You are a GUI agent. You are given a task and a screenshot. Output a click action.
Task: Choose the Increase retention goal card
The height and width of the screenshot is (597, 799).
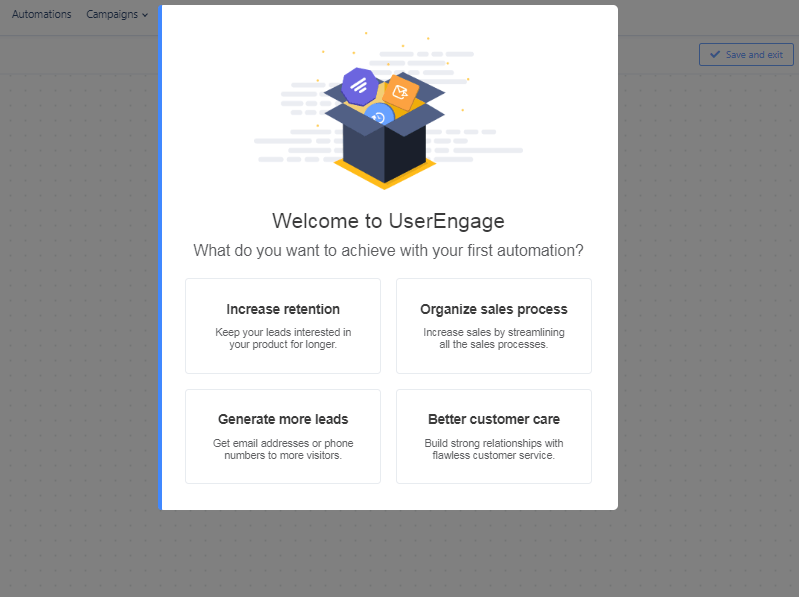pyautogui.click(x=283, y=326)
